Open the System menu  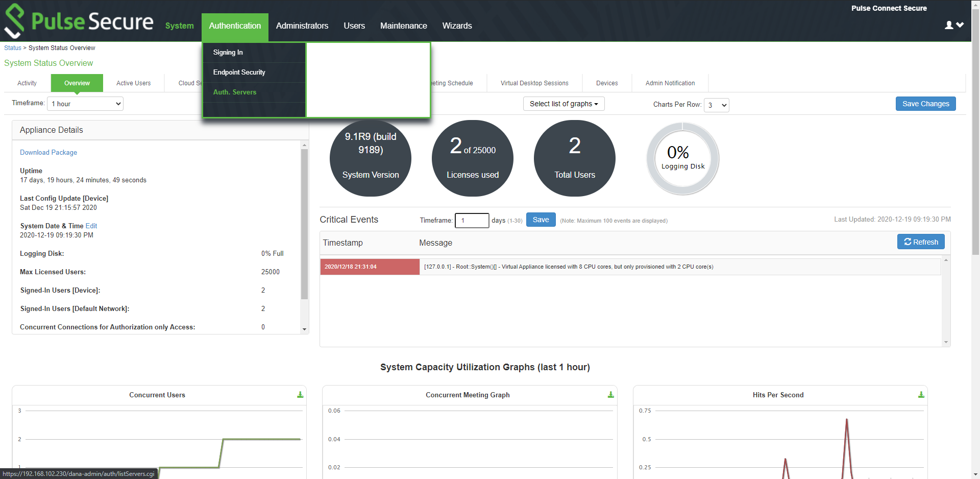pos(179,26)
